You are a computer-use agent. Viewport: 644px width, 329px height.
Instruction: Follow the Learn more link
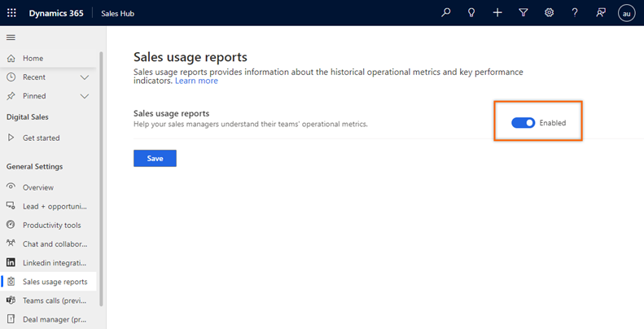point(196,81)
